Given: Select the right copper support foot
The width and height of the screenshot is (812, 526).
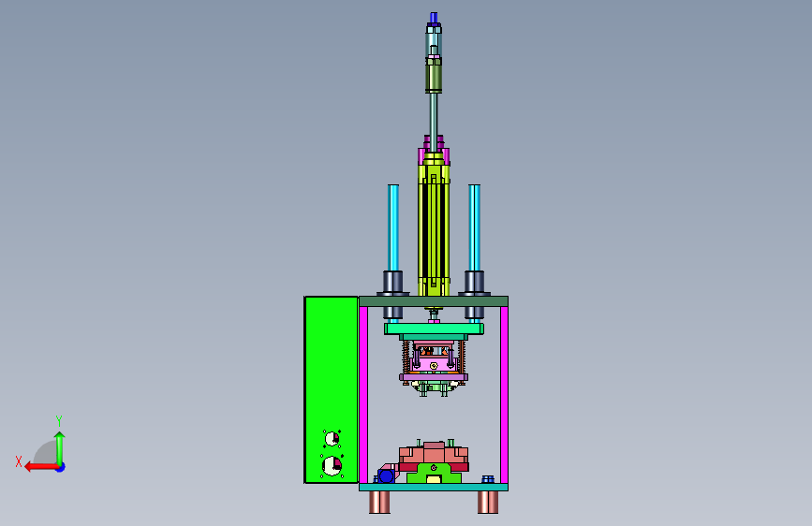Looking at the screenshot, I should tap(488, 503).
